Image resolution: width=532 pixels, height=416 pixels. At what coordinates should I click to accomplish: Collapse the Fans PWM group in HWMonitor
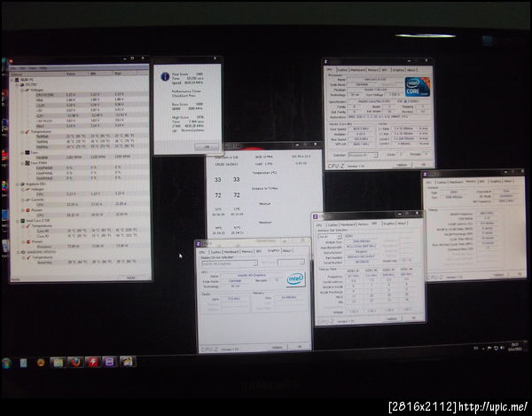(x=22, y=163)
